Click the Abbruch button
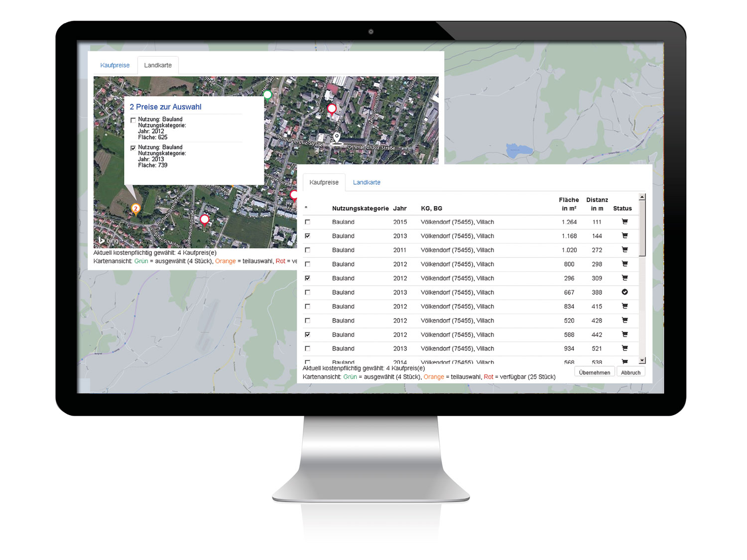This screenshot has width=747, height=560. click(630, 372)
